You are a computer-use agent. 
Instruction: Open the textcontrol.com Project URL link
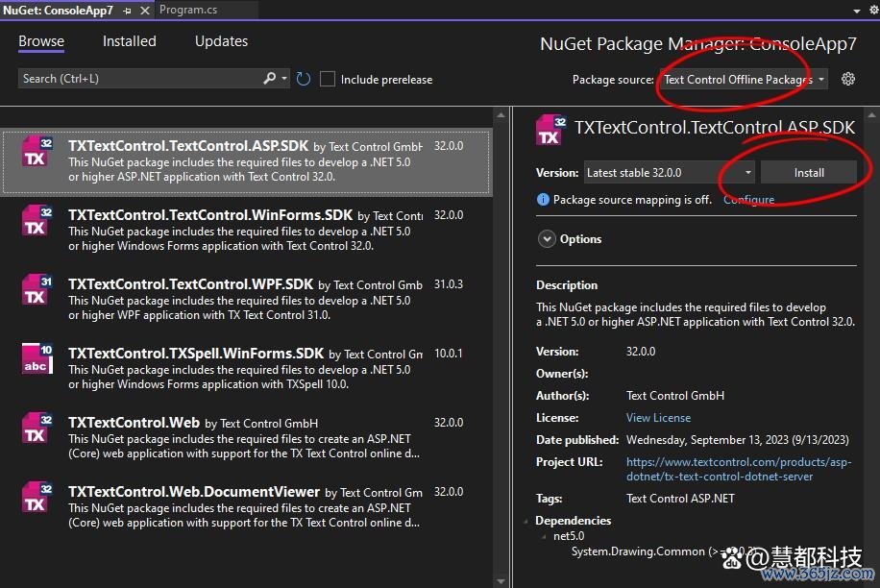coord(739,469)
